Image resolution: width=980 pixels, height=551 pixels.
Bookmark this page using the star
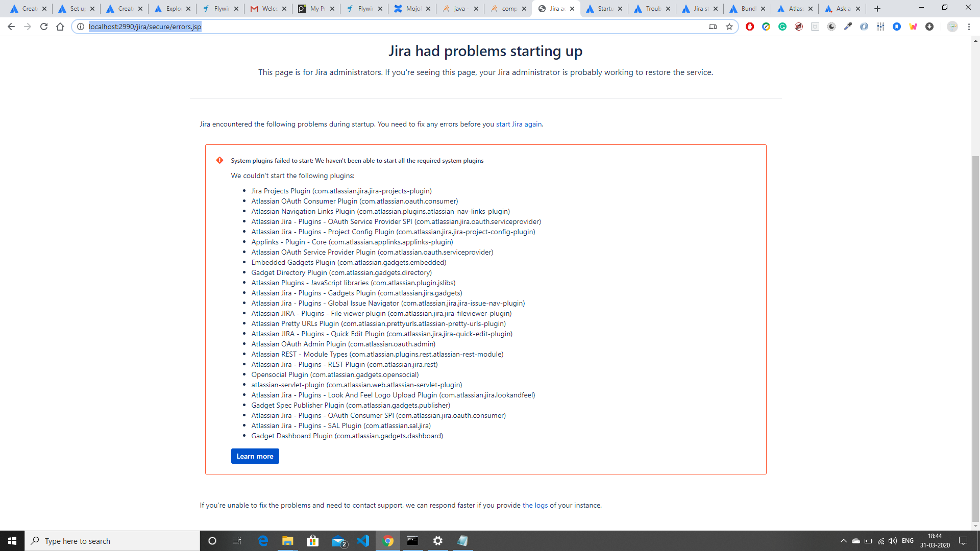coord(729,27)
